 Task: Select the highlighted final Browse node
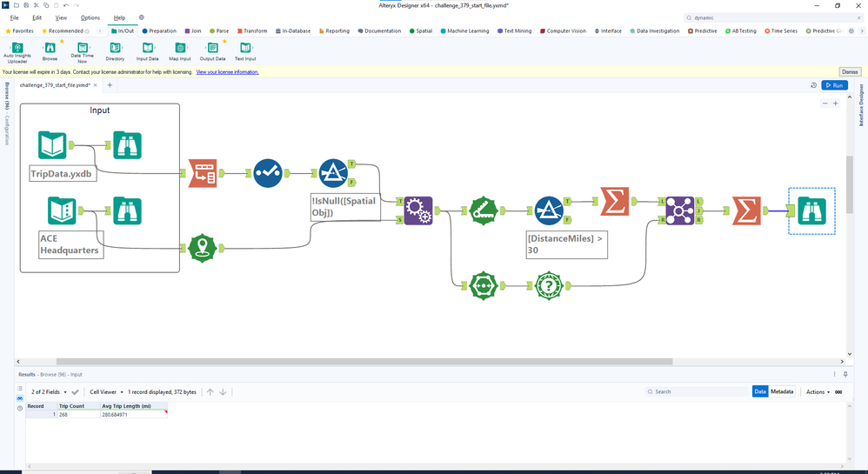pos(811,210)
